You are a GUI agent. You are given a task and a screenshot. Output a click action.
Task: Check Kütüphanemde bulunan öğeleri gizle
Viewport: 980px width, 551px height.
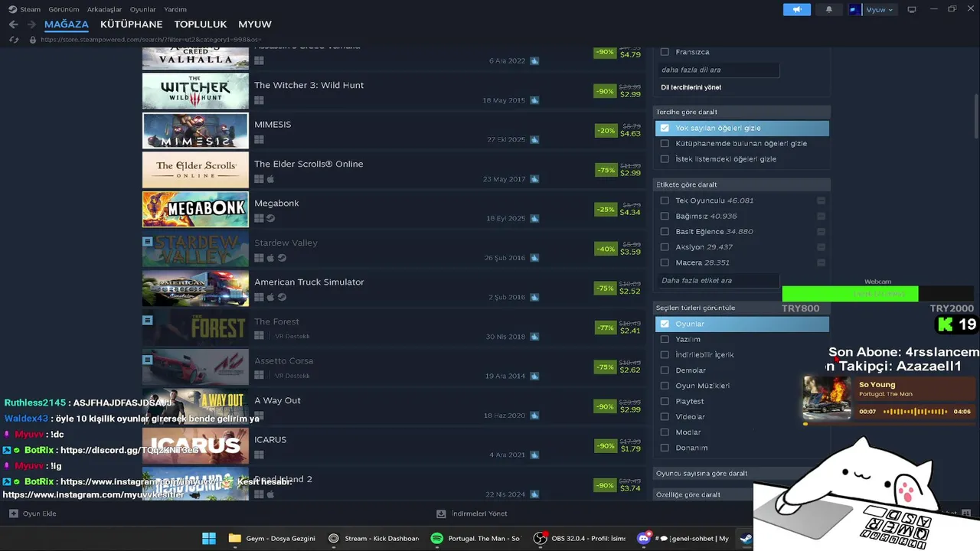pyautogui.click(x=665, y=143)
